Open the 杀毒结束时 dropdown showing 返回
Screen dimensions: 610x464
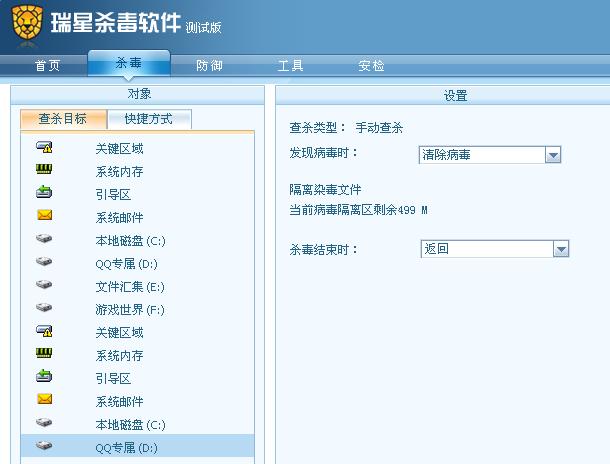coord(495,249)
